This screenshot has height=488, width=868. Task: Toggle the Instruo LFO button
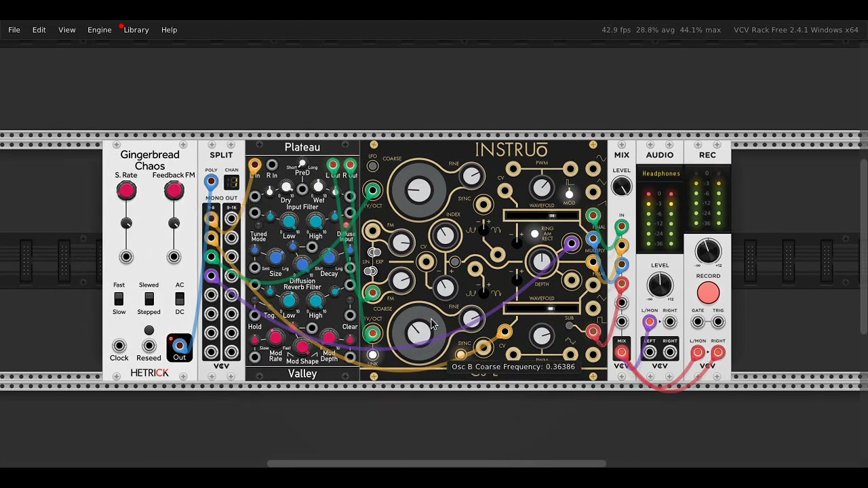click(x=372, y=166)
